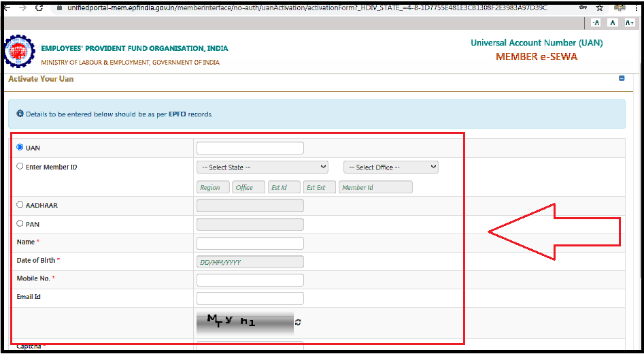Screen dimensions: 644x354
Task: Select the AADHAAR radio button
Action: click(20, 204)
